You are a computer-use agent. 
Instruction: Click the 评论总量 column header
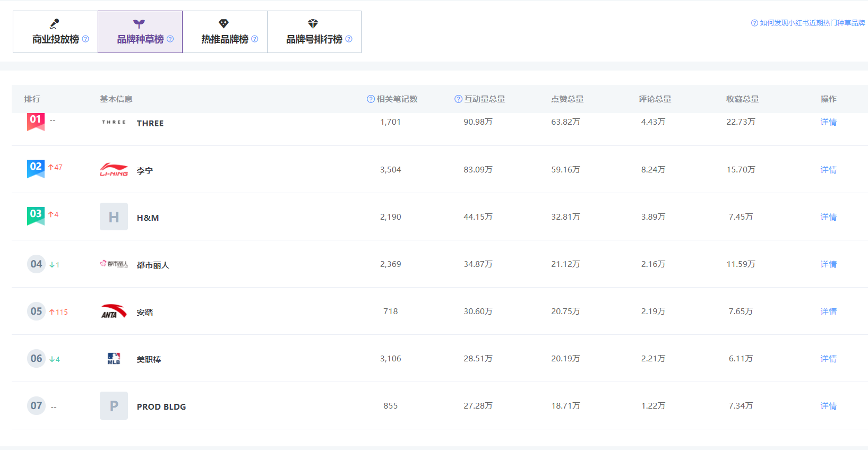click(x=655, y=99)
